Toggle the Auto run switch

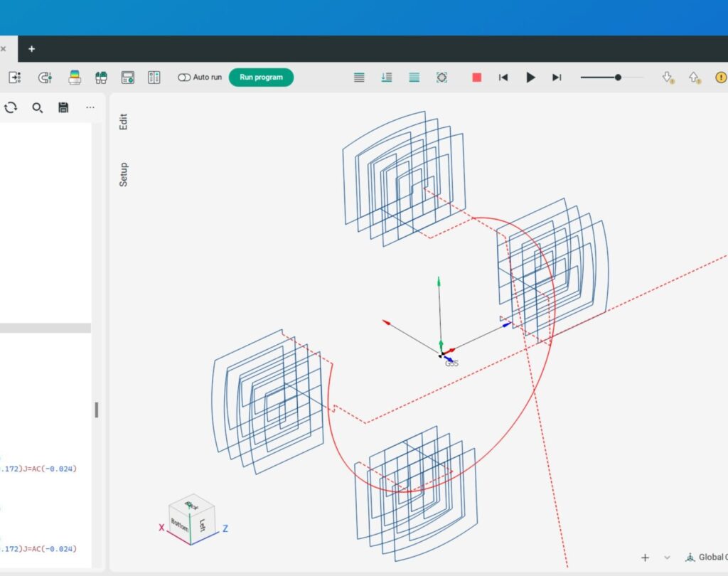[x=185, y=78]
